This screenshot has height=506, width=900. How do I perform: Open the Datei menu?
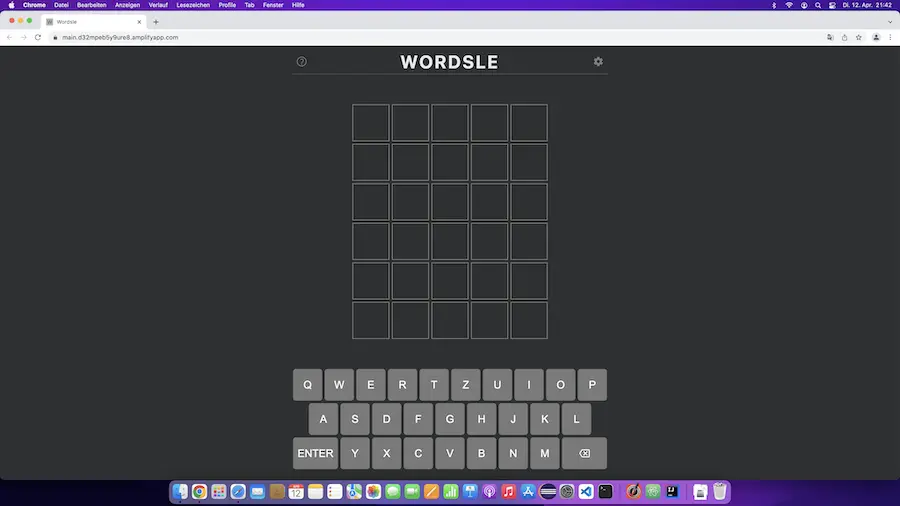tap(61, 5)
